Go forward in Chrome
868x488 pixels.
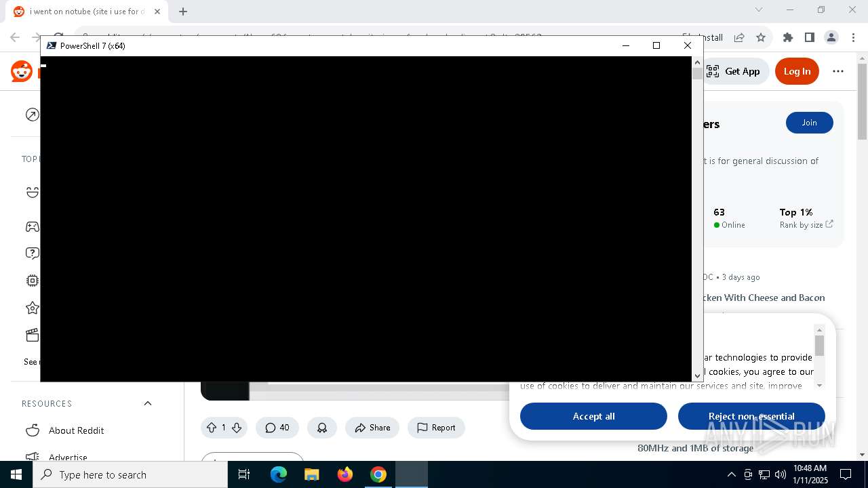tap(35, 37)
